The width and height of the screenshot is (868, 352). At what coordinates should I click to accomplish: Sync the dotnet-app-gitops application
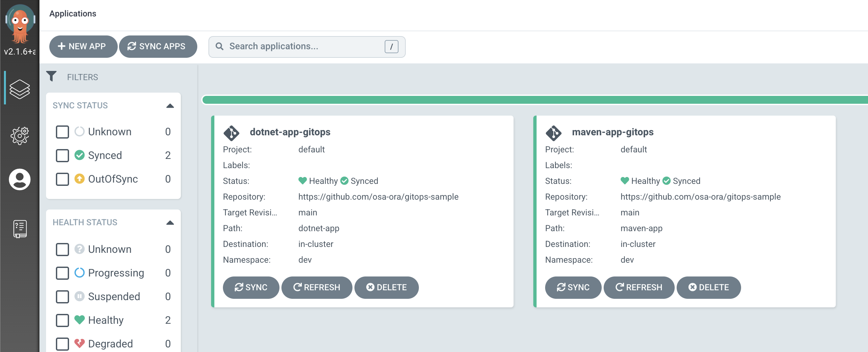pos(251,287)
